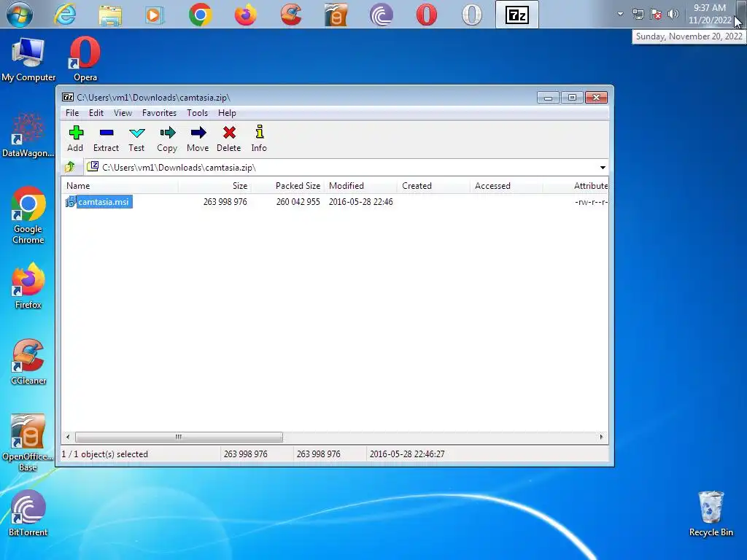Select the 7-Zip taskbar button

[x=517, y=15]
